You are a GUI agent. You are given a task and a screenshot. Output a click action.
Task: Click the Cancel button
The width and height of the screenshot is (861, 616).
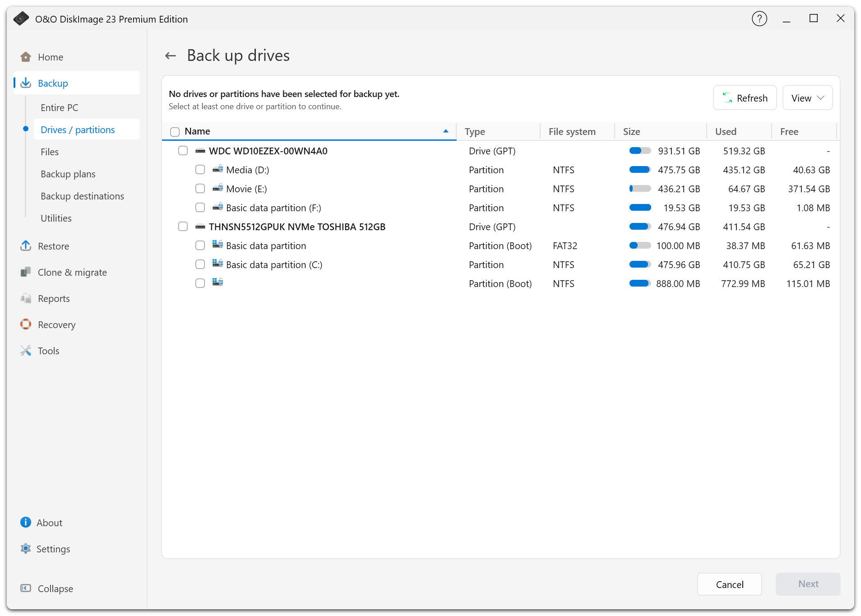point(729,584)
